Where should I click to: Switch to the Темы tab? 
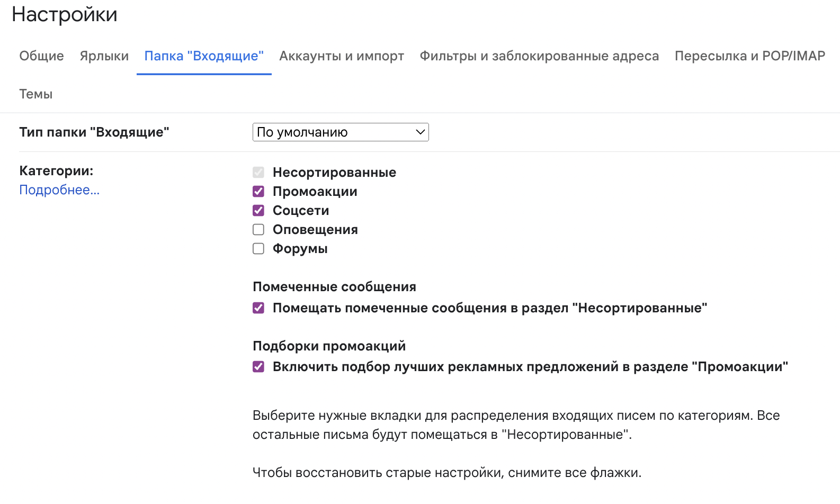point(36,94)
